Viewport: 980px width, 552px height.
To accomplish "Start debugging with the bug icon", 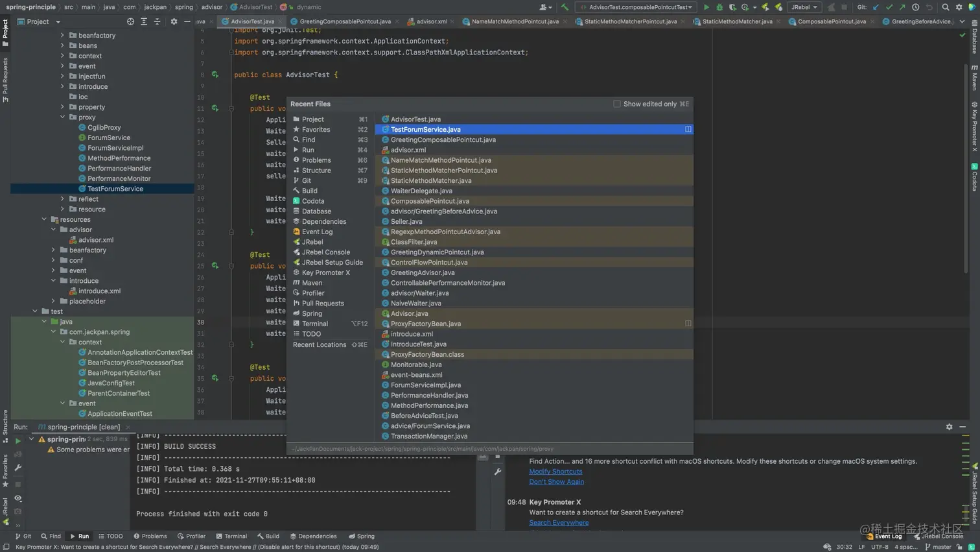I will pyautogui.click(x=719, y=7).
